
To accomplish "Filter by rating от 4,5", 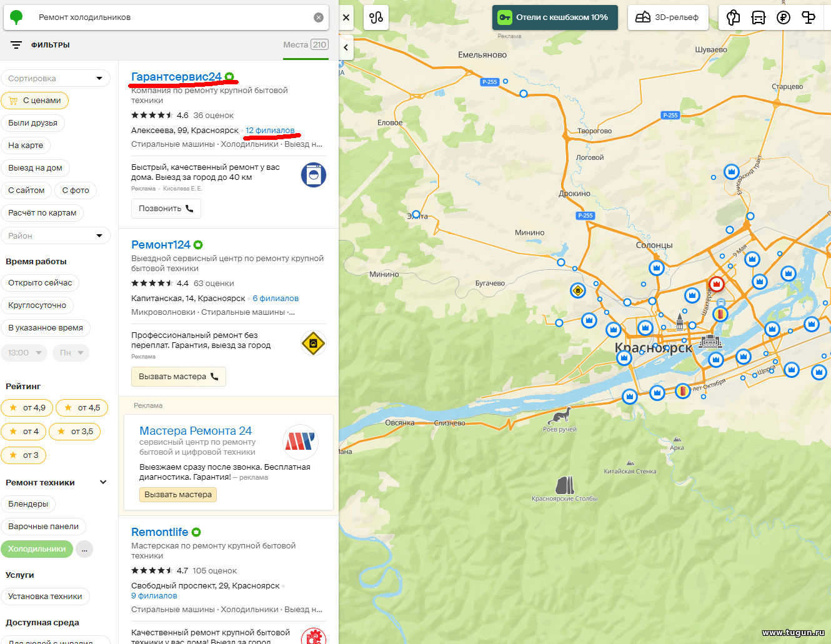I will point(82,407).
